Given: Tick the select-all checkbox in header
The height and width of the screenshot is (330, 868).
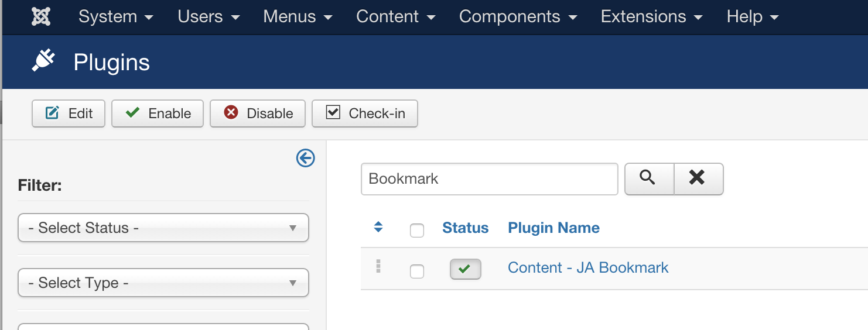Looking at the screenshot, I should (417, 231).
